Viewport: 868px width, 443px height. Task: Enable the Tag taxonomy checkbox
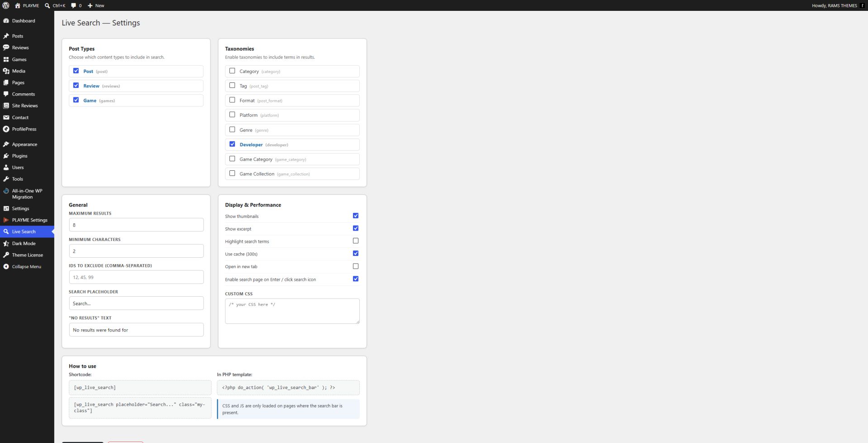[232, 85]
